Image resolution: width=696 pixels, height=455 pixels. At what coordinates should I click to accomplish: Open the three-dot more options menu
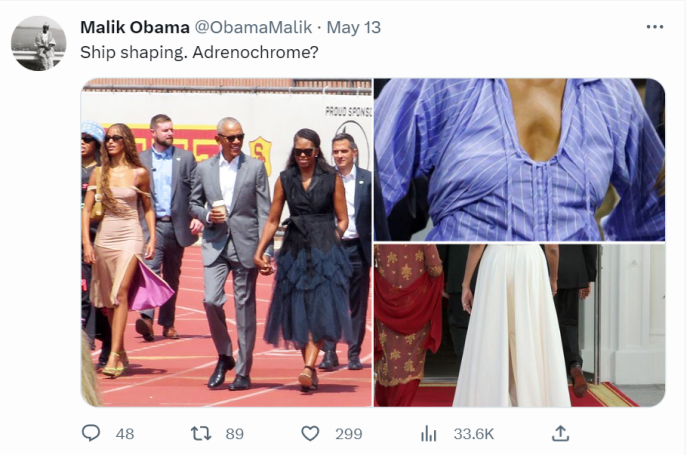(x=654, y=27)
